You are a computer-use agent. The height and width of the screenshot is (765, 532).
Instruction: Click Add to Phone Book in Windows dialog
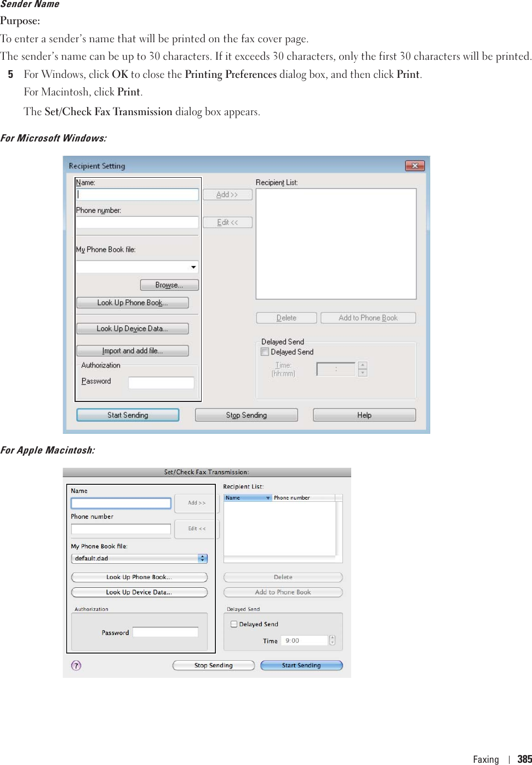[x=368, y=318]
